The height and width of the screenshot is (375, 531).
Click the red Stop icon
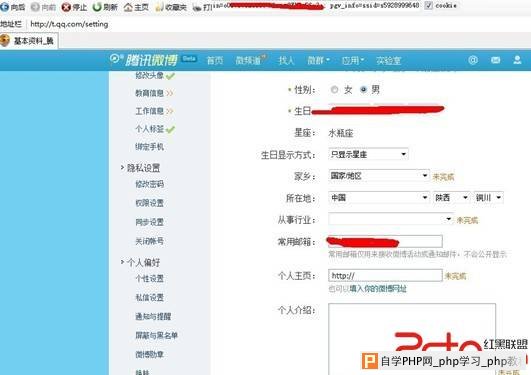[66, 7]
